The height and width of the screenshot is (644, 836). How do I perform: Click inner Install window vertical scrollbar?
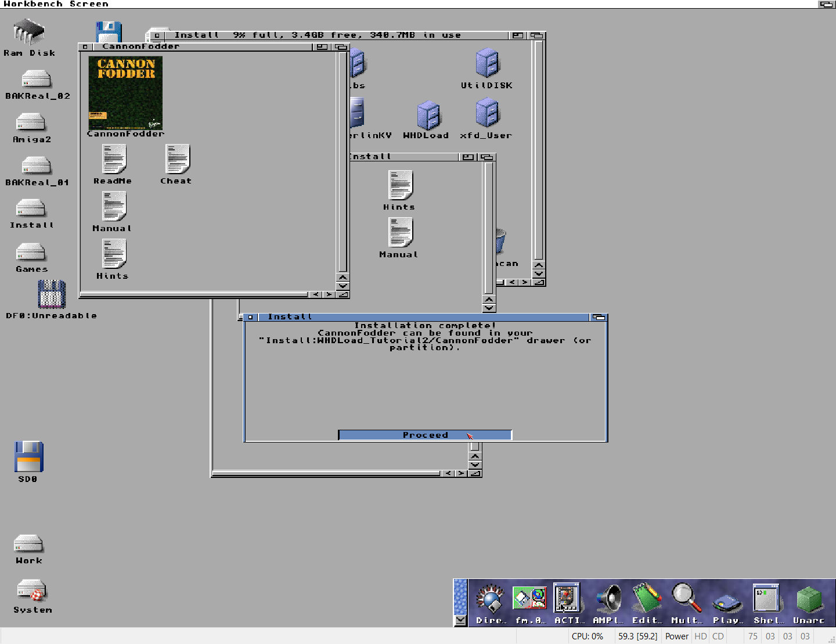[x=489, y=228]
